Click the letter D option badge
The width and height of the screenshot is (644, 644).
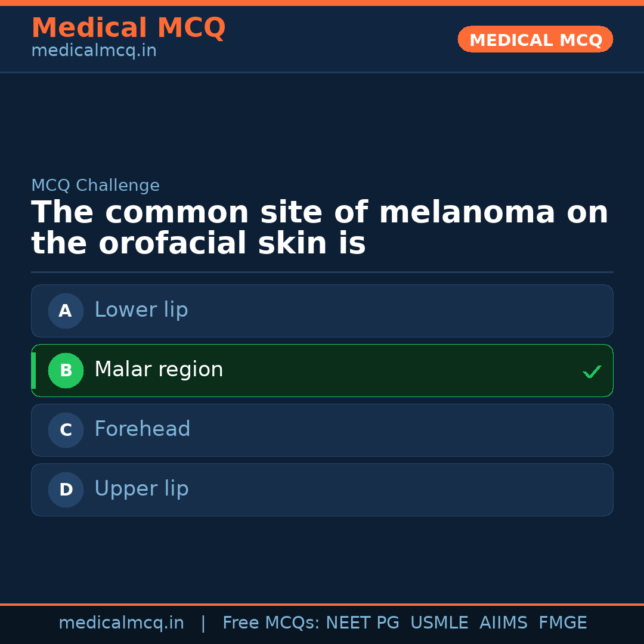point(66,490)
